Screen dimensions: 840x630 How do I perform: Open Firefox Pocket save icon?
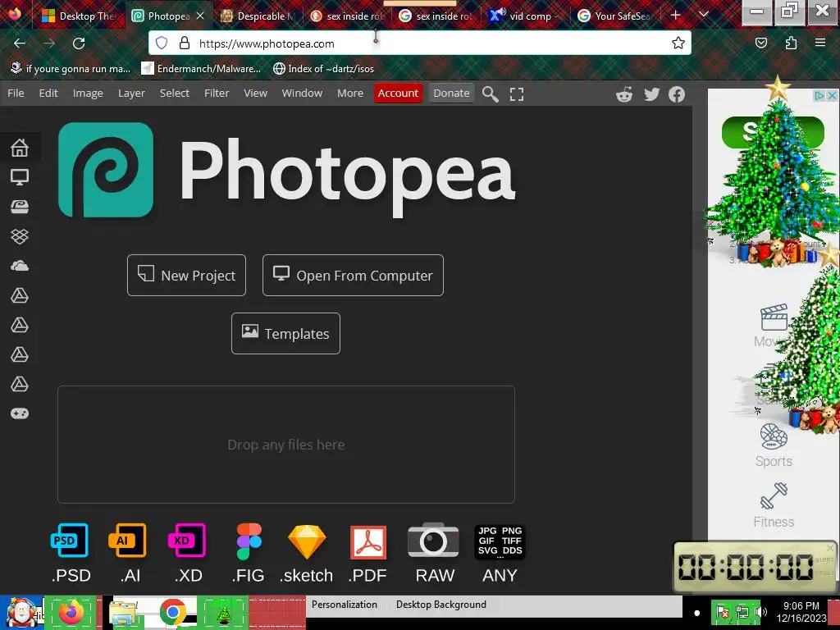(760, 43)
